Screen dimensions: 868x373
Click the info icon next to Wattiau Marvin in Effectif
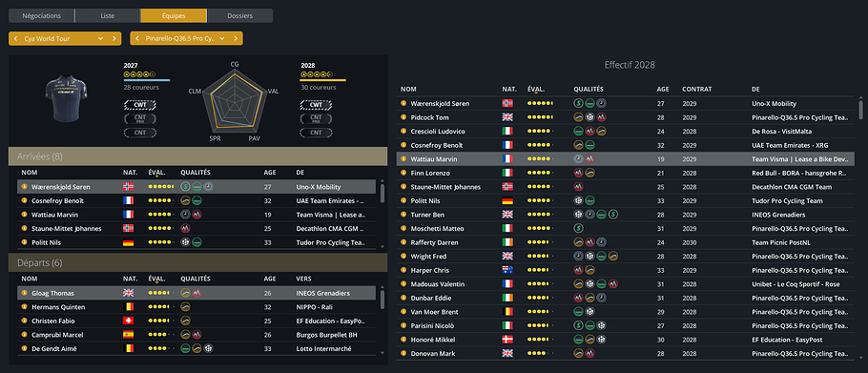403,158
